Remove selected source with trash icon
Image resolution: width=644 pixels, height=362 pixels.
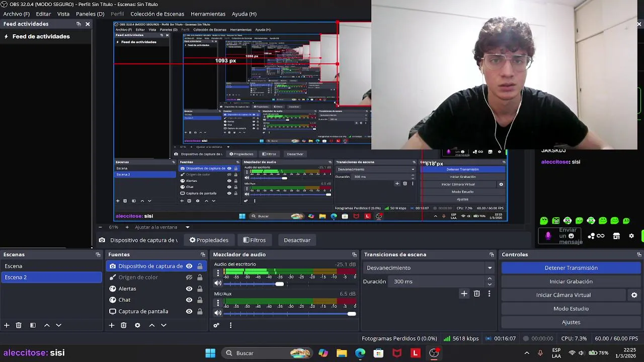tap(124, 325)
